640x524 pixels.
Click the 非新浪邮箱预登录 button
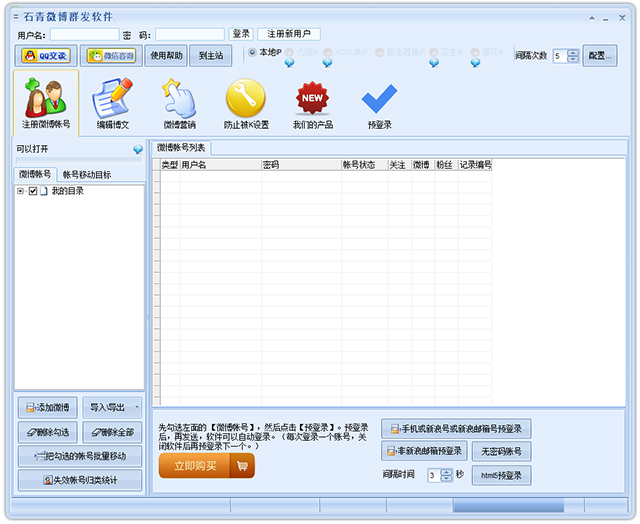(x=424, y=451)
